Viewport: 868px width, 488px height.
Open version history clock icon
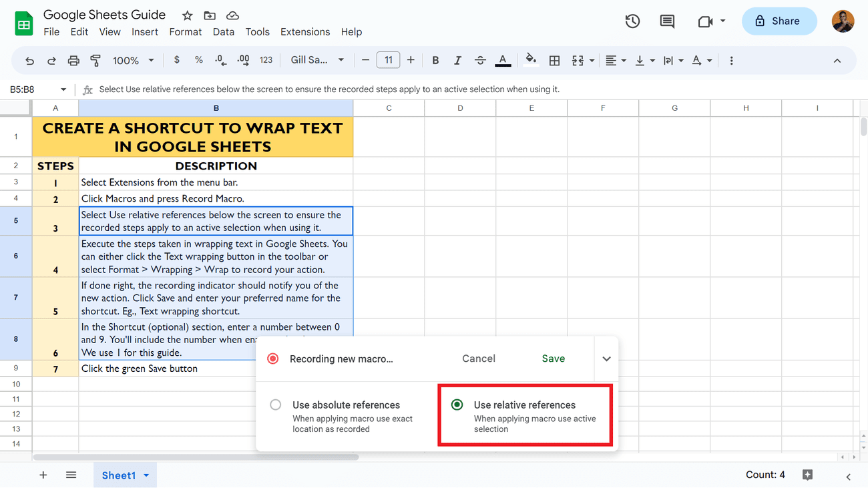click(x=632, y=21)
